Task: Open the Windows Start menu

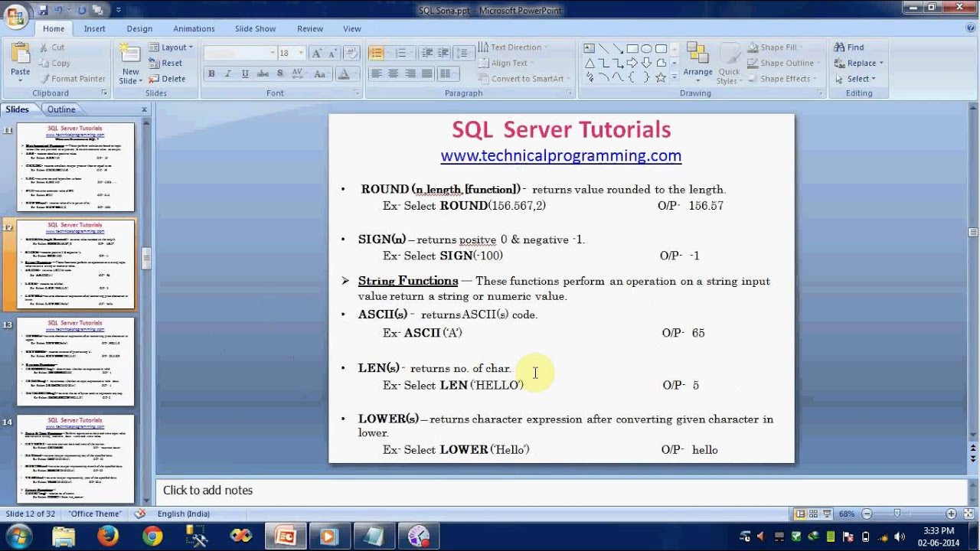Action: coord(18,536)
